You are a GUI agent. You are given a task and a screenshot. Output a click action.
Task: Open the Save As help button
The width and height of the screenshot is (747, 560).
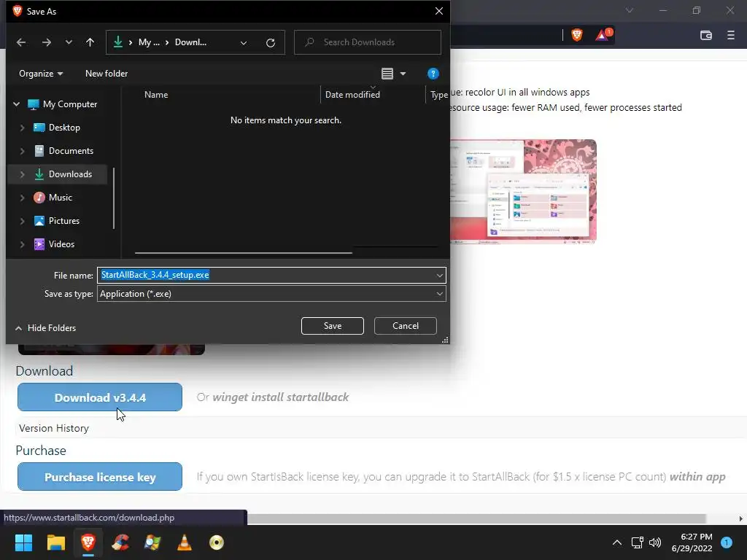[x=433, y=74]
